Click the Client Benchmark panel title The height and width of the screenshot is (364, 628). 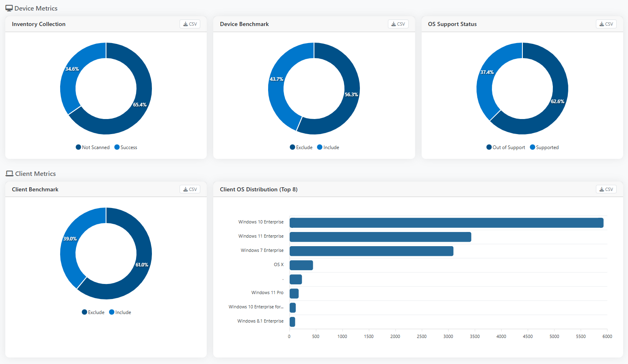click(x=35, y=189)
